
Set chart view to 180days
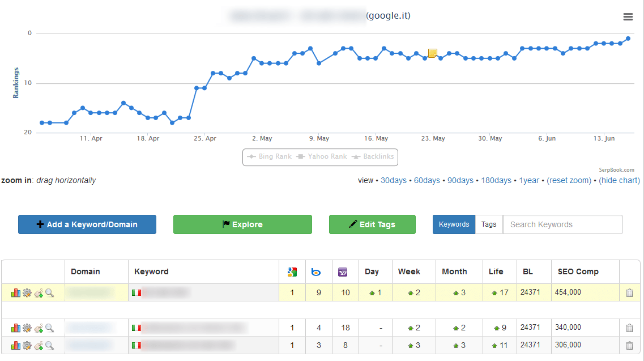tap(496, 180)
